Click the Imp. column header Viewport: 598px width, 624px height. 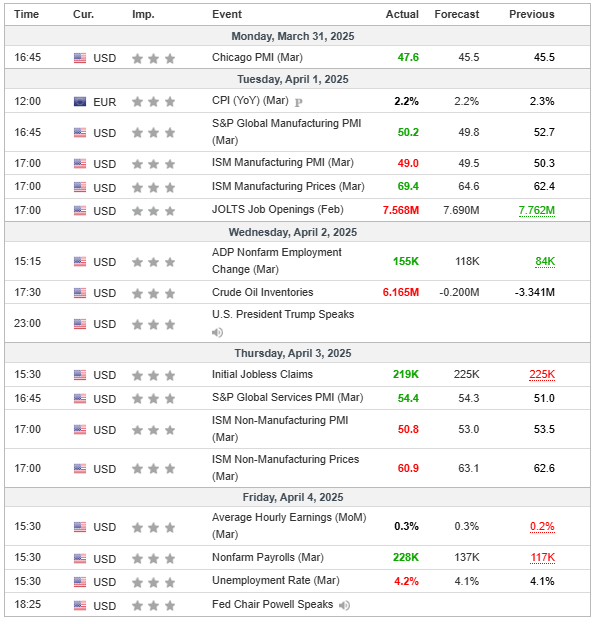(143, 14)
